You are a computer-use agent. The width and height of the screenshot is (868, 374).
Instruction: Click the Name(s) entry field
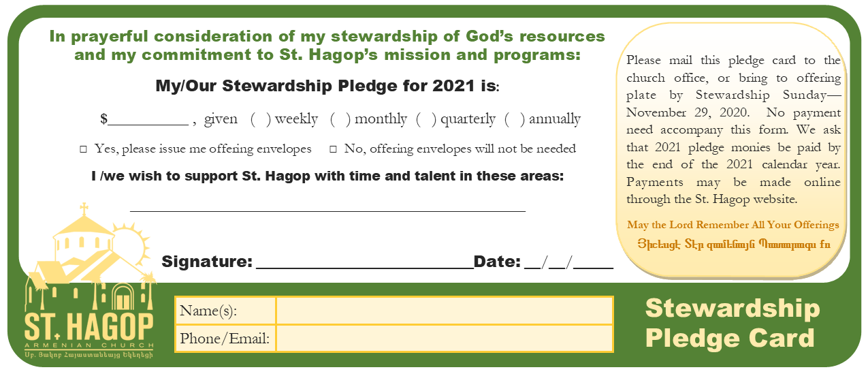coord(444,311)
